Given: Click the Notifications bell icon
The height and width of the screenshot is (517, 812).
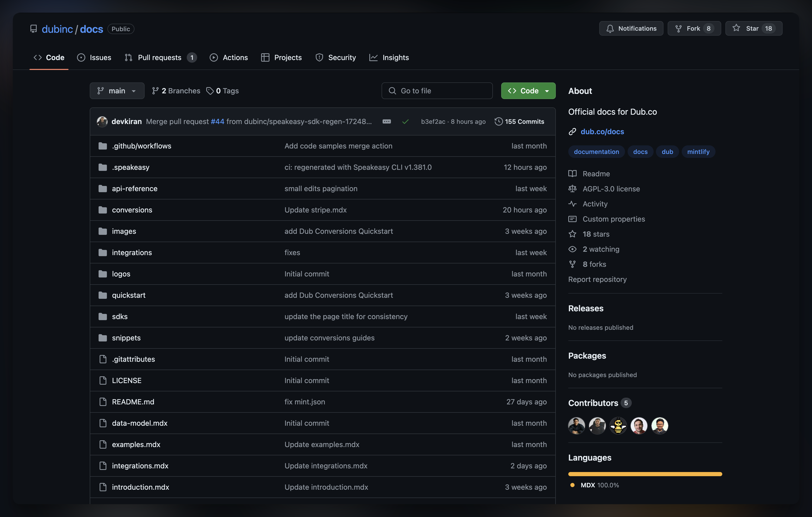Looking at the screenshot, I should pyautogui.click(x=610, y=29).
